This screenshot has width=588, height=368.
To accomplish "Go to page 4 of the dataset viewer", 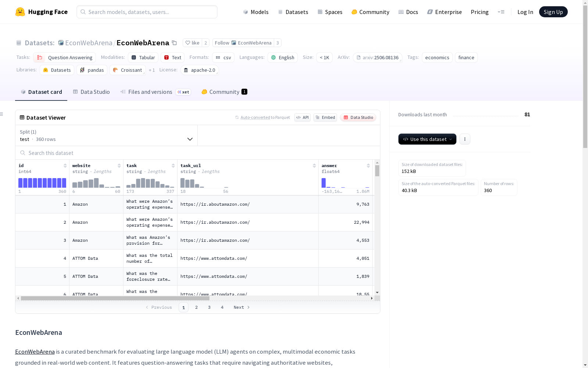I will tap(222, 307).
